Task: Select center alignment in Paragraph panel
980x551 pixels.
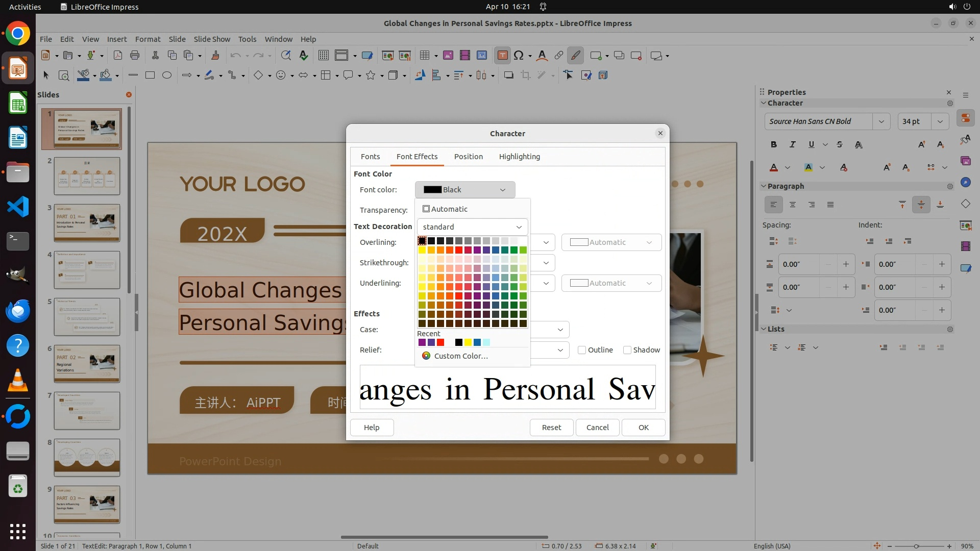Action: pos(793,205)
